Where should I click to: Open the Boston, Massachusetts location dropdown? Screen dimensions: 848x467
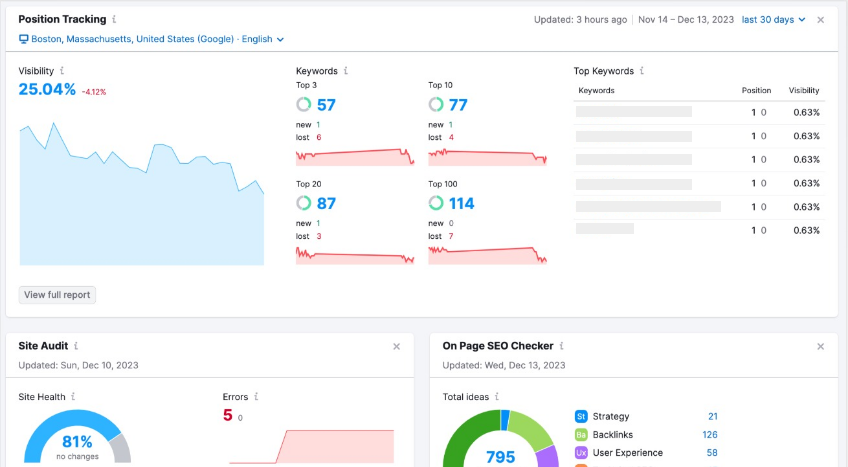[x=151, y=39]
